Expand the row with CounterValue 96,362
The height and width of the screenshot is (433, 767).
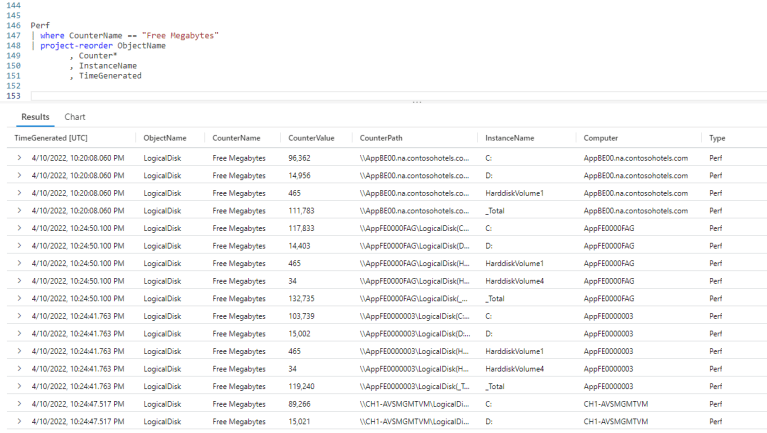pos(19,158)
